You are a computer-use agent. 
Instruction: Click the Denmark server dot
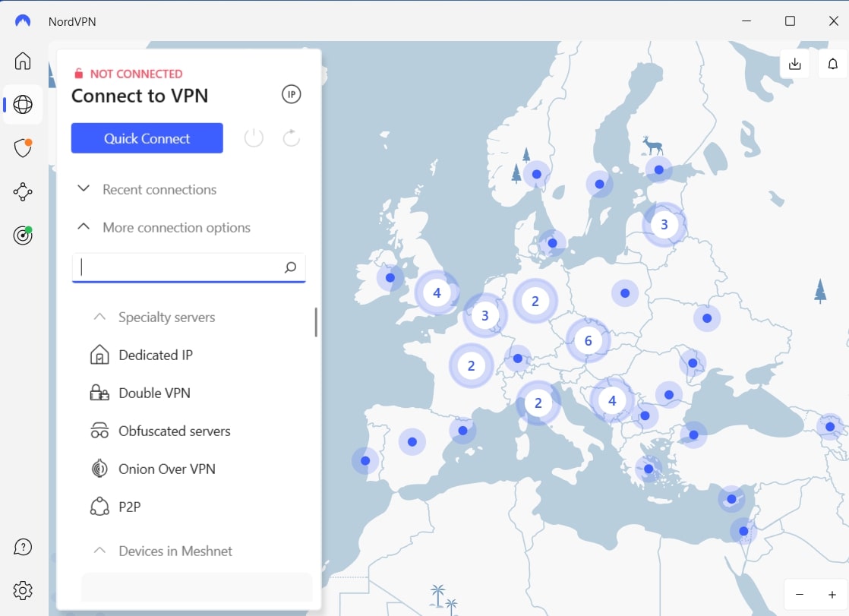tap(552, 243)
